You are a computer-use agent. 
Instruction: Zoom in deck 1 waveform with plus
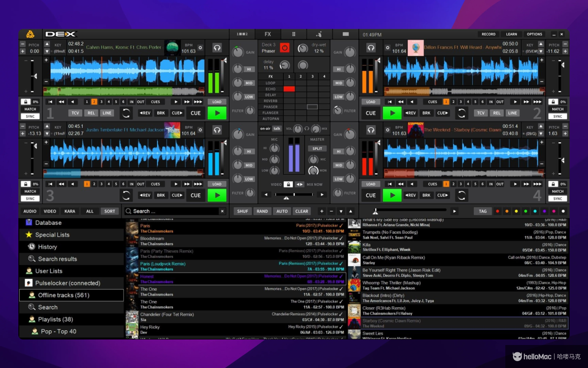coord(46,60)
